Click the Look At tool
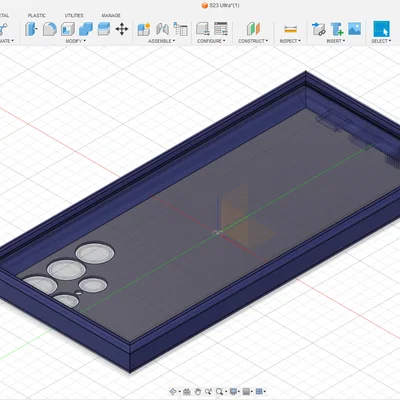The height and width of the screenshot is (400, 400). [x=187, y=391]
